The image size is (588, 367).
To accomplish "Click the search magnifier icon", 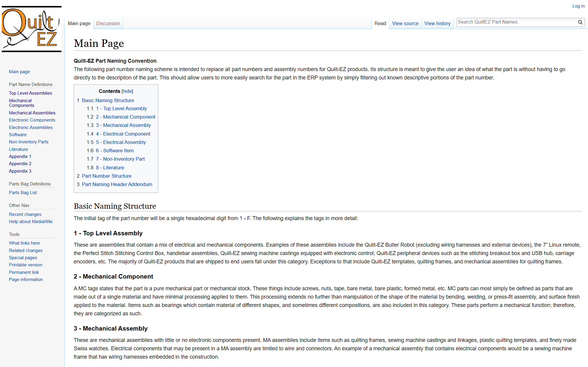I will (x=580, y=22).
